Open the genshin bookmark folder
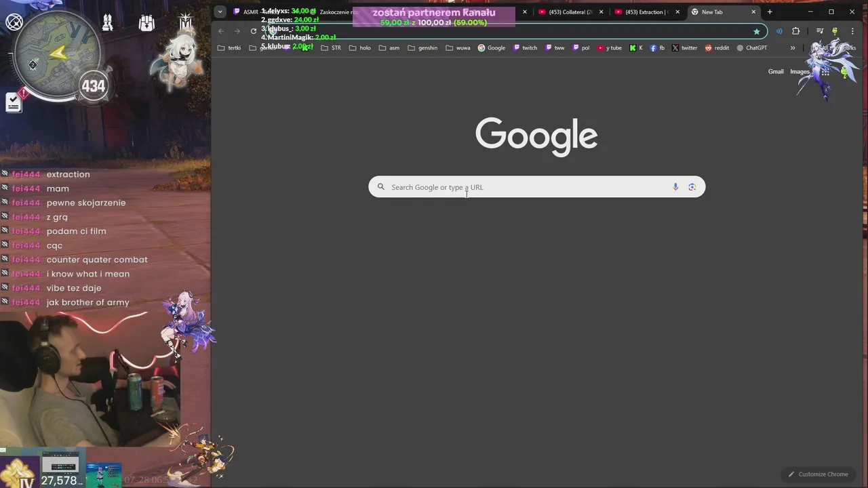 (x=422, y=48)
